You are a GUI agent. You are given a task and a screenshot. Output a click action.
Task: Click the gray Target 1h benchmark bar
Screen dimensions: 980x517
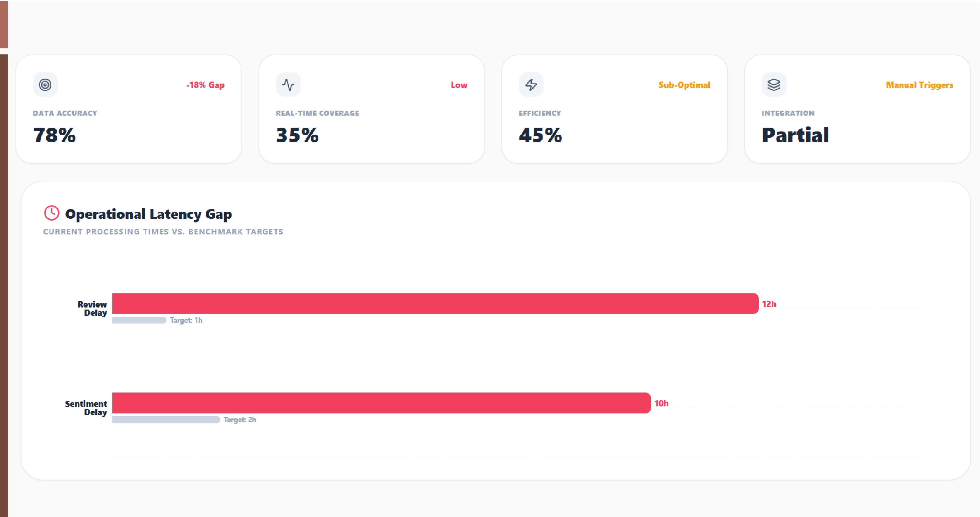point(139,320)
